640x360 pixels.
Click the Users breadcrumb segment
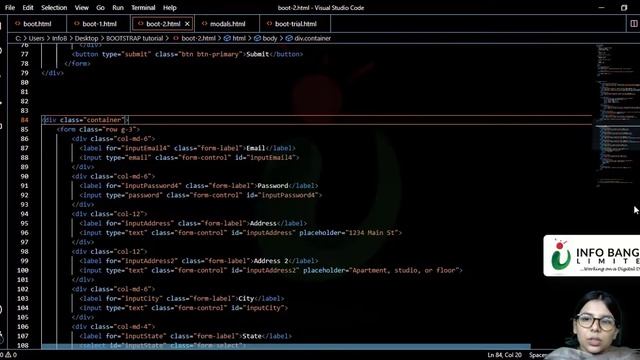[36, 38]
